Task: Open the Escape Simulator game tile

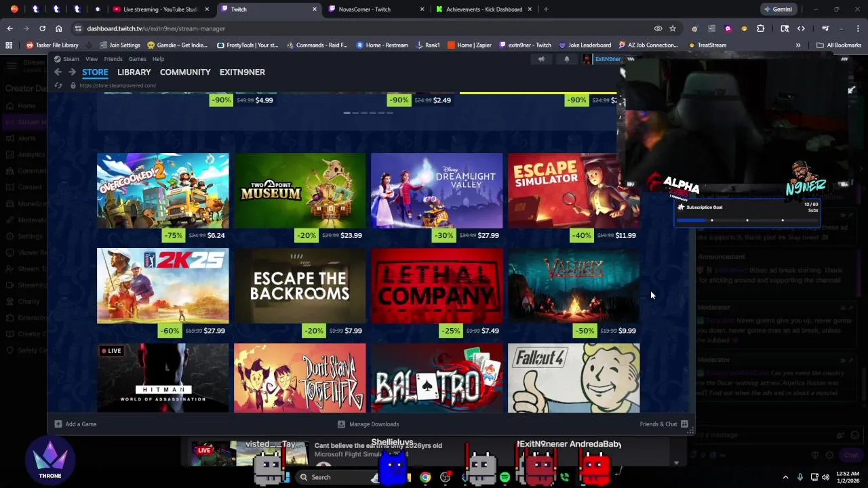Action: 574,191
